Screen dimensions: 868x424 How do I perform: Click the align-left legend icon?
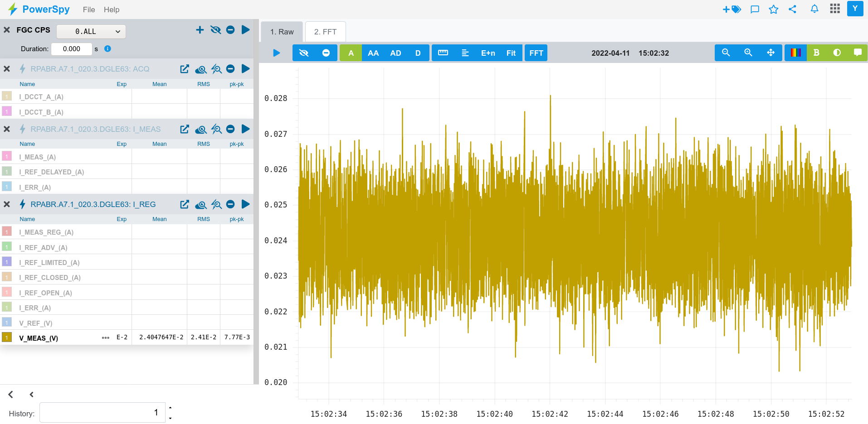pos(465,53)
